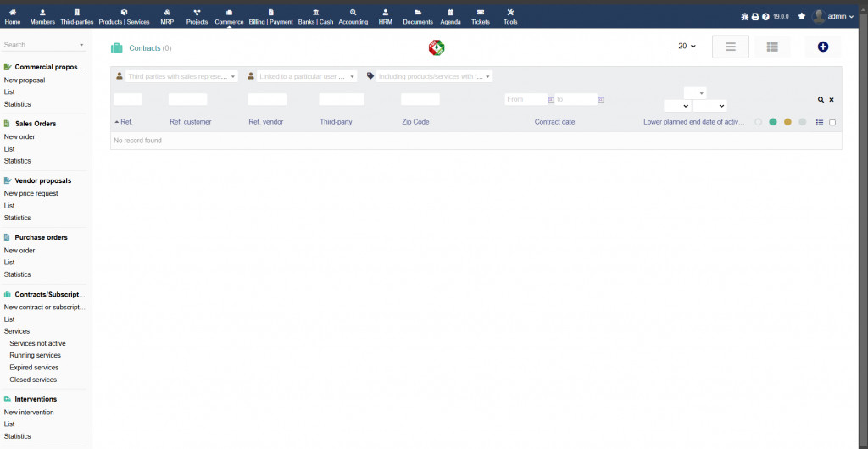Open Banks | Cash menu
Viewport: 868px width, 449px height.
pyautogui.click(x=315, y=16)
